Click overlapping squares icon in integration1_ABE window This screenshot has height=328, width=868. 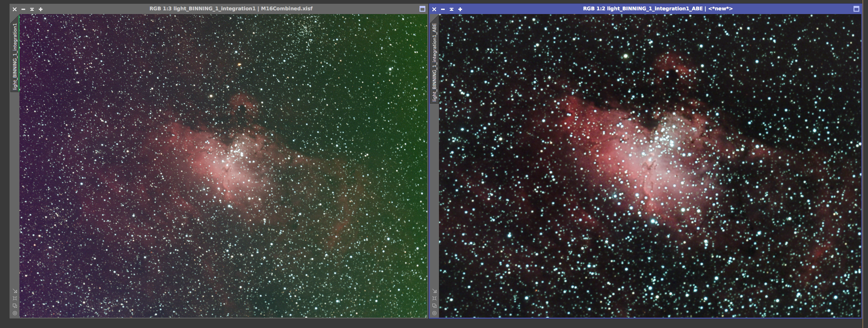(x=434, y=306)
